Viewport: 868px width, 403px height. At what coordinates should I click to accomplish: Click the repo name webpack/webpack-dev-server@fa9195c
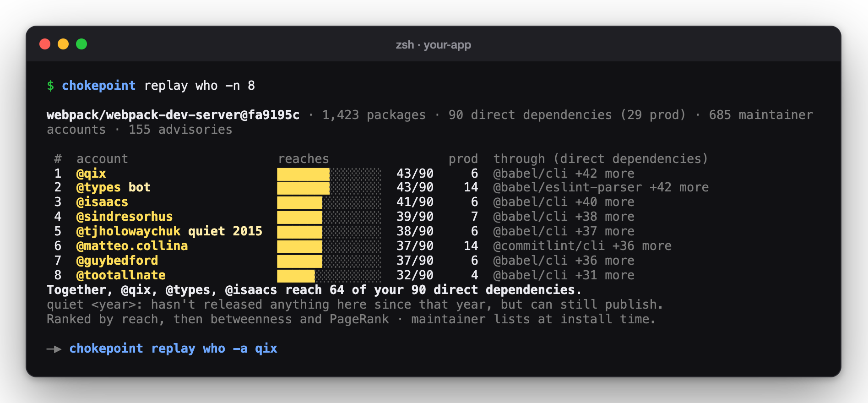[173, 115]
